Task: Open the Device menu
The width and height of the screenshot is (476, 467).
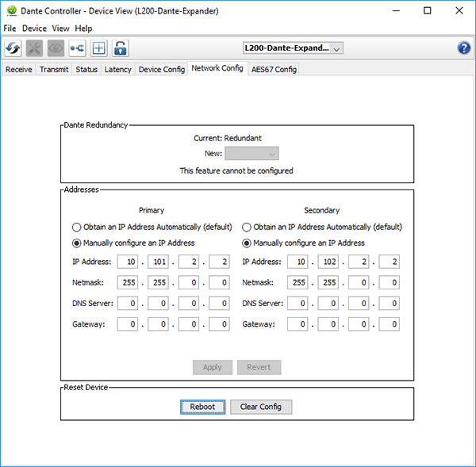Action: (34, 29)
